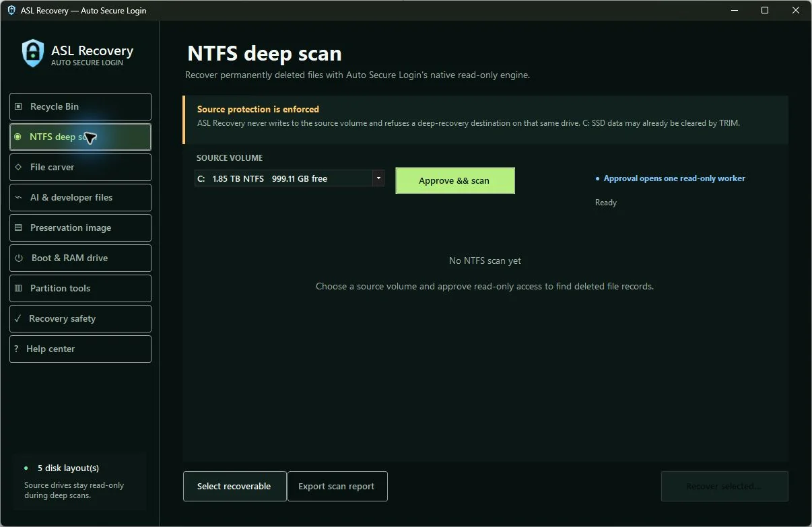This screenshot has width=812, height=527.
Task: Click the AI & developer files wave icon
Action: pyautogui.click(x=18, y=197)
